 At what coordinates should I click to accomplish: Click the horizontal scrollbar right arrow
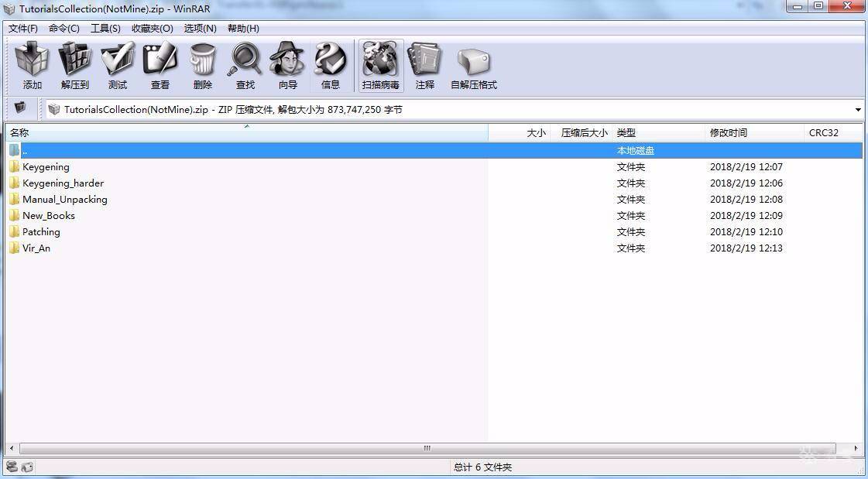click(856, 448)
